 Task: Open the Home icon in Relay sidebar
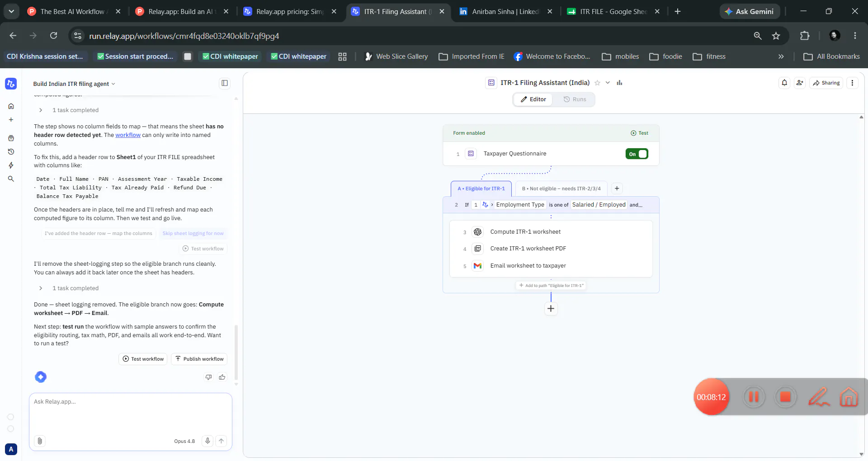click(11, 106)
